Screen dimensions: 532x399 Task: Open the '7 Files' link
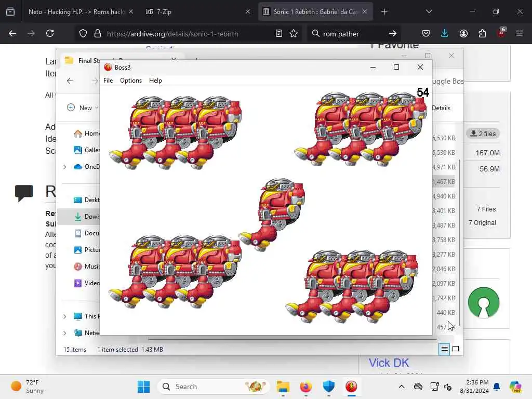pos(486,209)
